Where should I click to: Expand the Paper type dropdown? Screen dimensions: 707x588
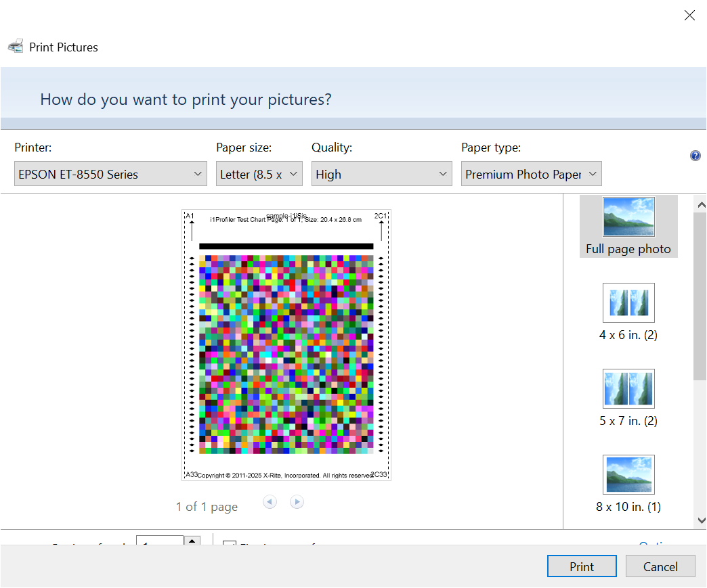[531, 174]
